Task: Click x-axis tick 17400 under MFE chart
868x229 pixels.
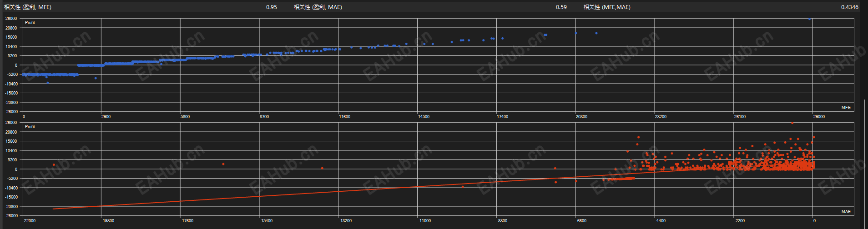Action: [502, 117]
